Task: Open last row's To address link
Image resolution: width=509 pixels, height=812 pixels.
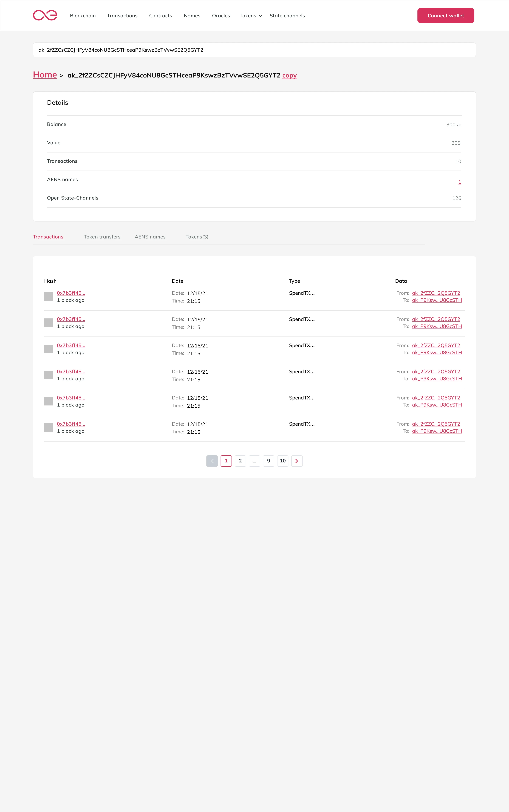Action: click(x=437, y=431)
